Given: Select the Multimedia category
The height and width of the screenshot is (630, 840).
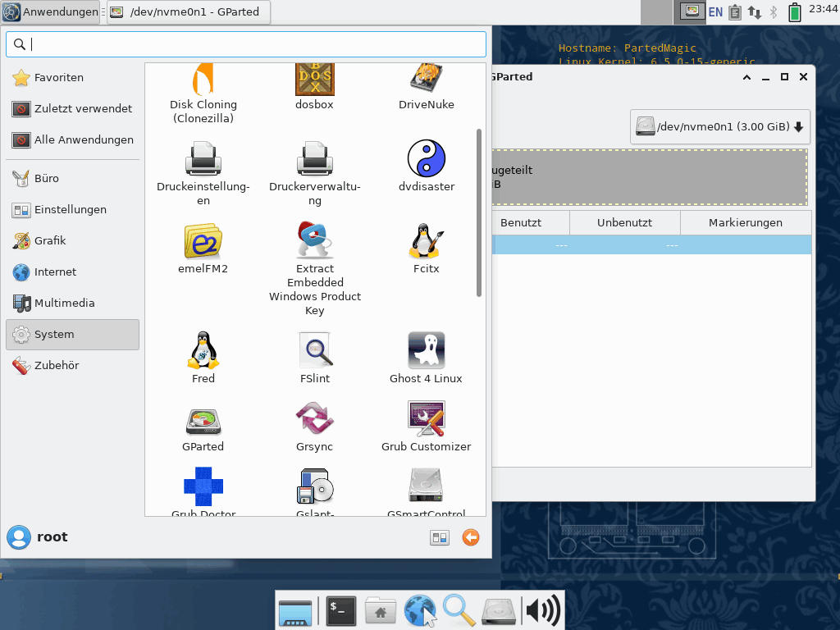Looking at the screenshot, I should (x=64, y=303).
